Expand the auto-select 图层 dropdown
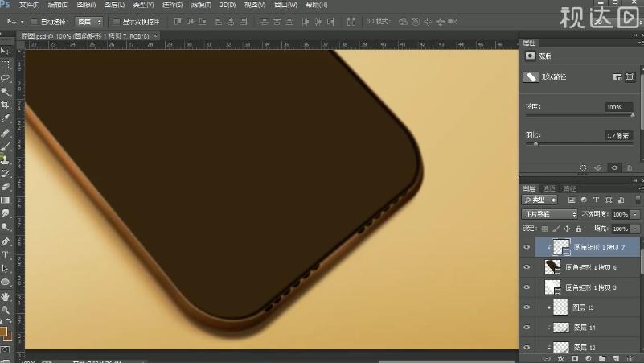 point(91,22)
